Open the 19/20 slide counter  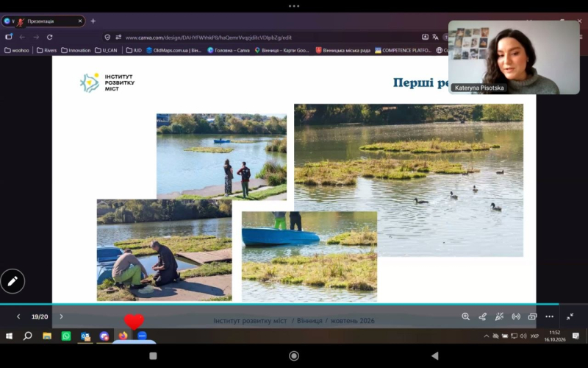pyautogui.click(x=40, y=316)
